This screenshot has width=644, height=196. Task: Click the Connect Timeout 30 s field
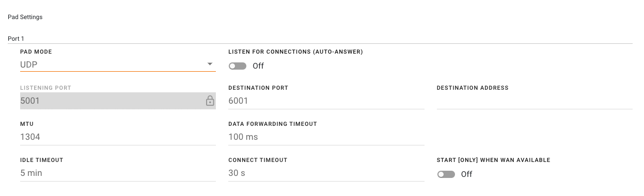(x=326, y=173)
